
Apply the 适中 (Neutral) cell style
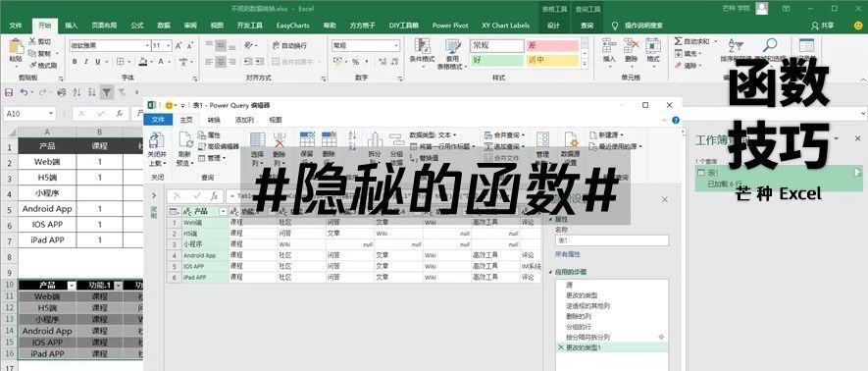pyautogui.click(x=552, y=60)
